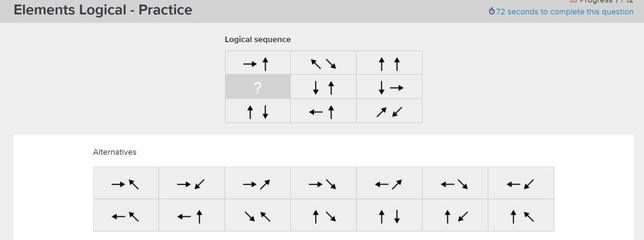Viewport: 644px width, 240px height.
Task: Choose alternative with down-right and up-left arrows
Action: 258,215
